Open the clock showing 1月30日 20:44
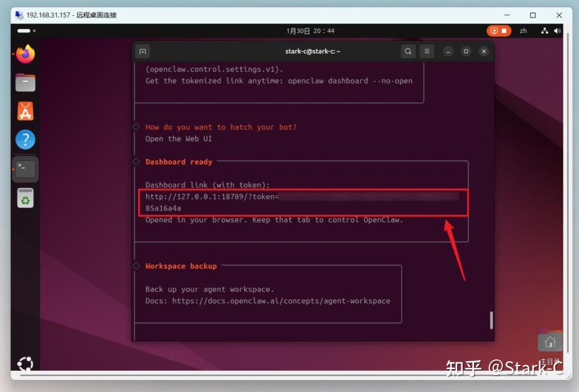 (310, 31)
